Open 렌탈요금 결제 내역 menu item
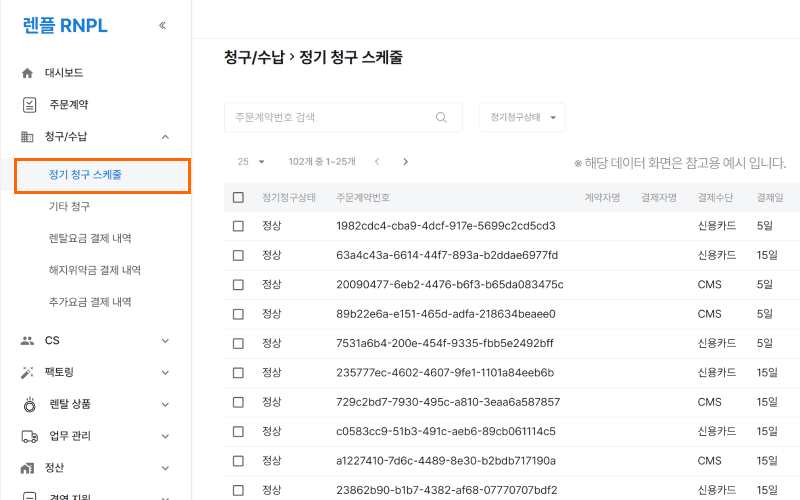The width and height of the screenshot is (800, 500). (90, 238)
